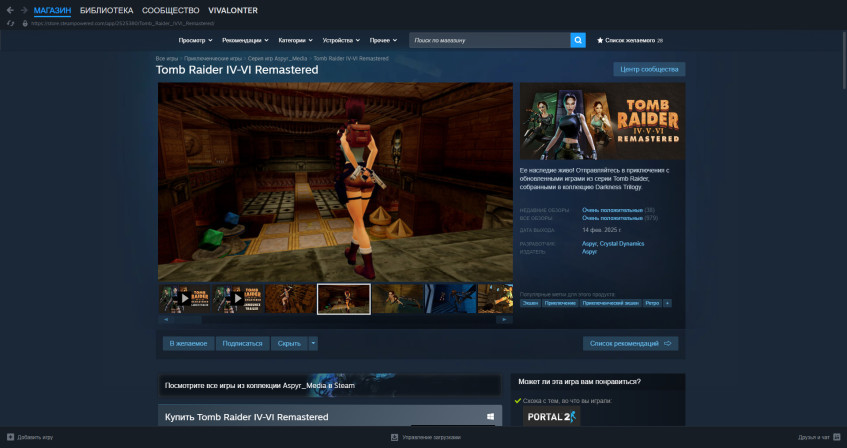Viewport: 847px width, 448px height.
Task: Click the Центр сообщества button
Action: click(x=649, y=69)
